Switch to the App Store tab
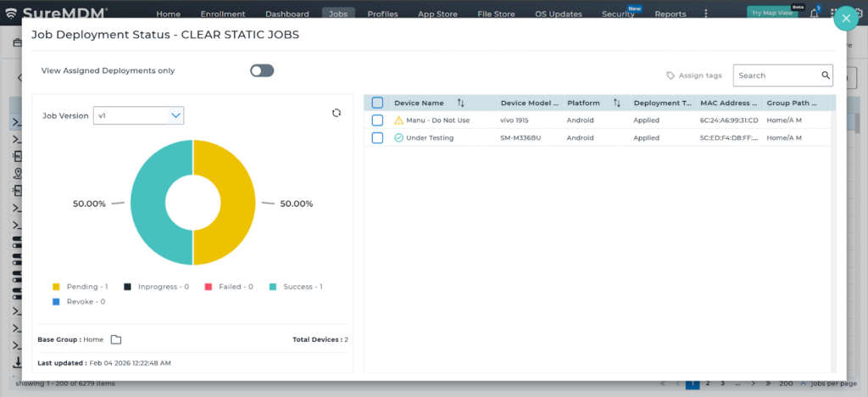Image resolution: width=868 pixels, height=397 pixels. point(437,14)
